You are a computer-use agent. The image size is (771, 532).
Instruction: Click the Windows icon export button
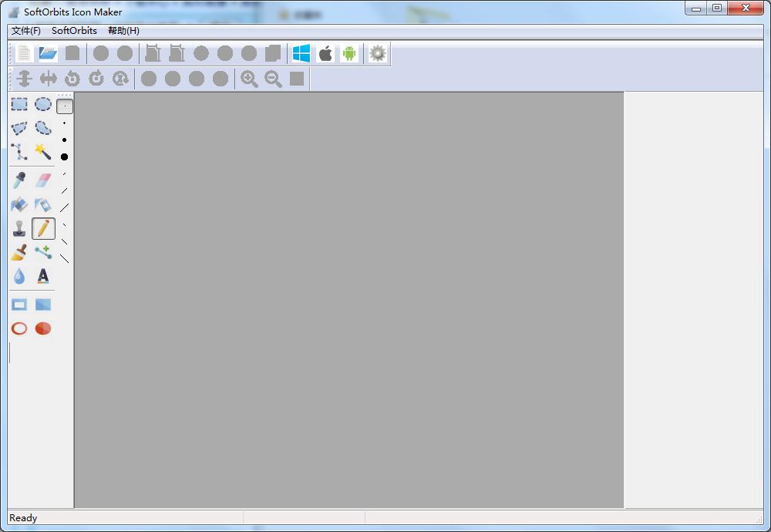coord(300,53)
